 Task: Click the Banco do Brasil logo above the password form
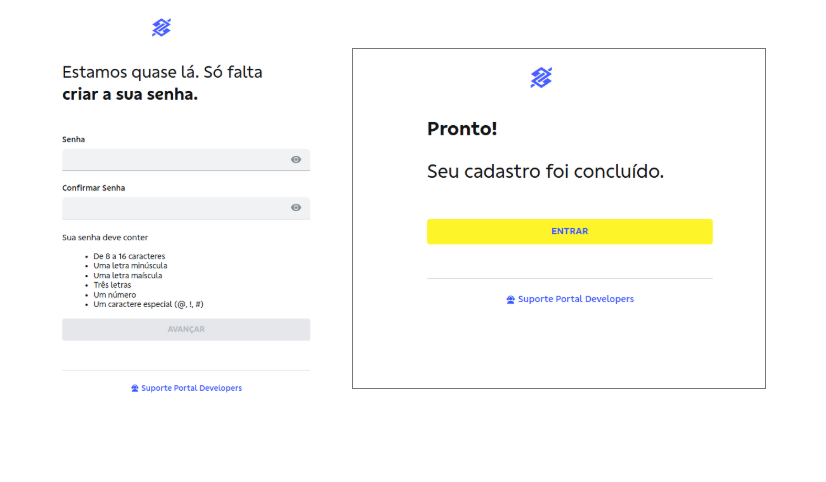click(x=161, y=27)
